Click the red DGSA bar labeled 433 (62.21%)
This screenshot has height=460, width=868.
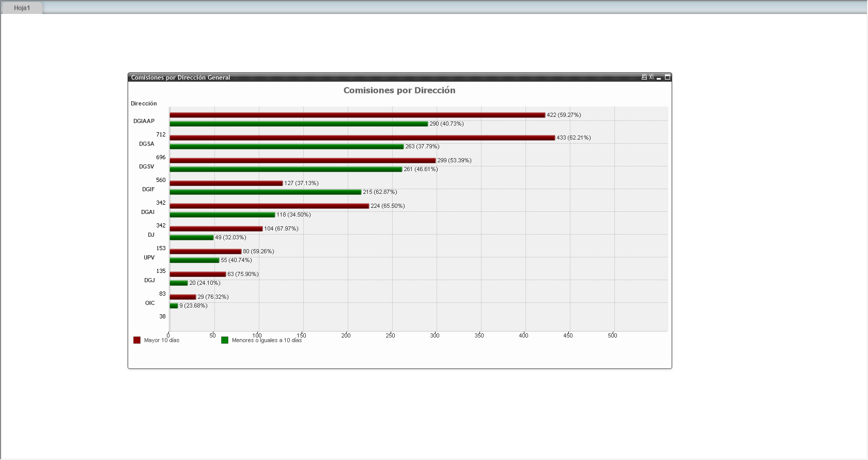coord(363,137)
